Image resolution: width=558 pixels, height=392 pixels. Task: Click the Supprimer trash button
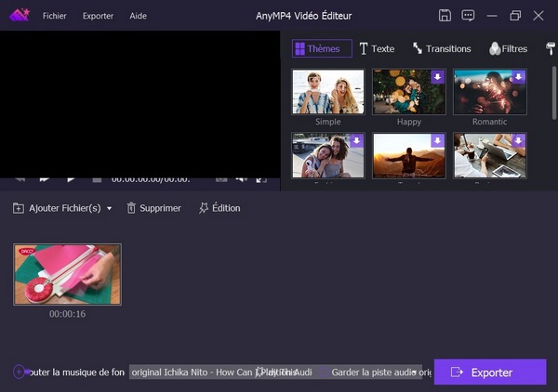pos(153,208)
